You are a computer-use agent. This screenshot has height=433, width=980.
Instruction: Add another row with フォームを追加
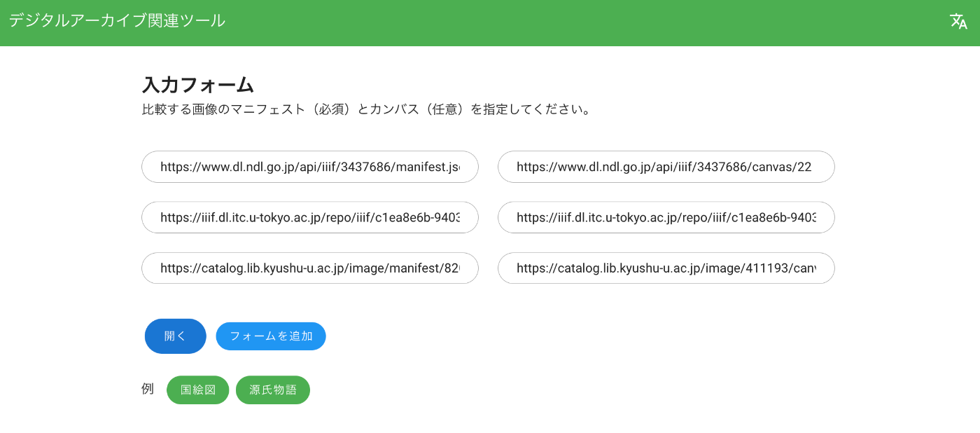point(271,336)
